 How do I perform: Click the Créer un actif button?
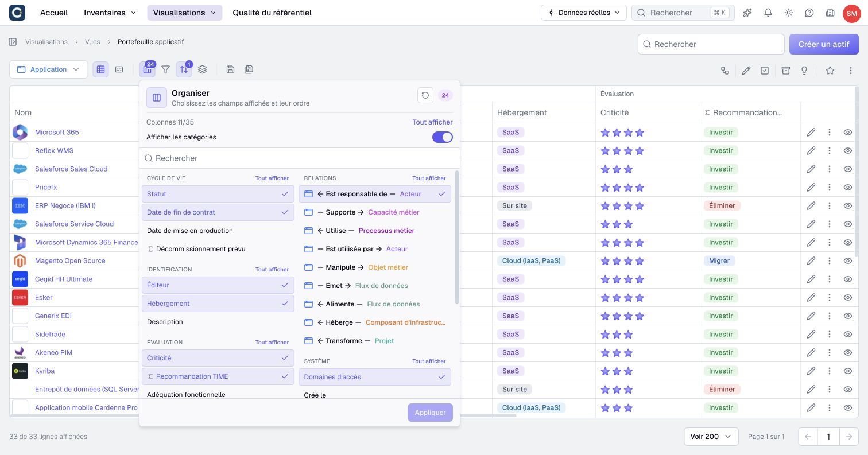click(824, 44)
